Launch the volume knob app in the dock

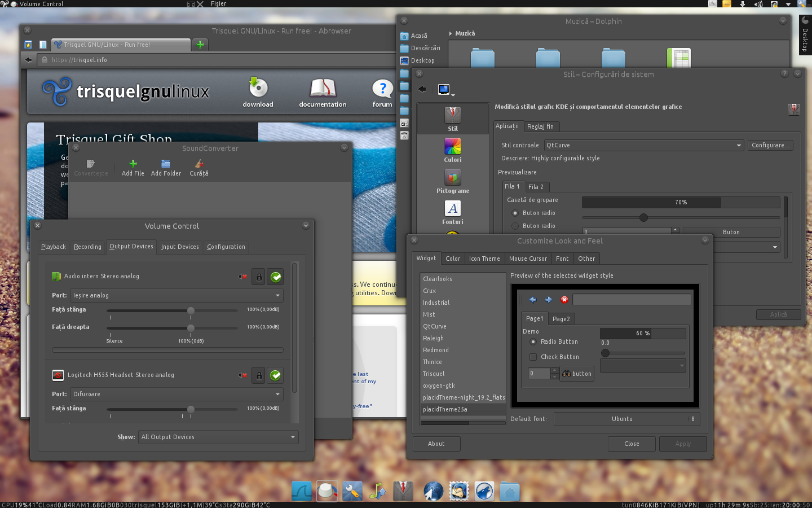pyautogui.click(x=327, y=491)
